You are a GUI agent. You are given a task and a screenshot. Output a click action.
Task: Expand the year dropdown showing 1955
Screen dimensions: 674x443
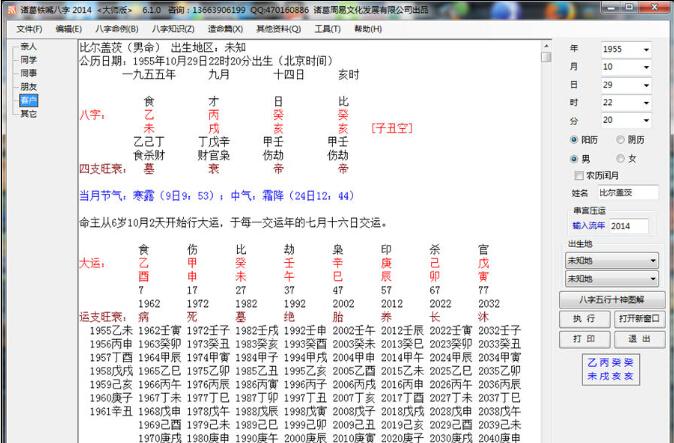pyautogui.click(x=646, y=49)
